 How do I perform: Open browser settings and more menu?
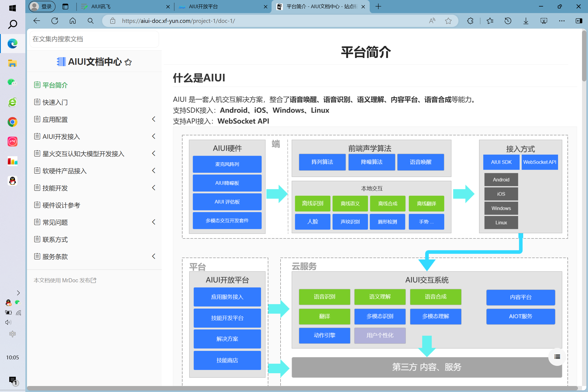coord(562,21)
